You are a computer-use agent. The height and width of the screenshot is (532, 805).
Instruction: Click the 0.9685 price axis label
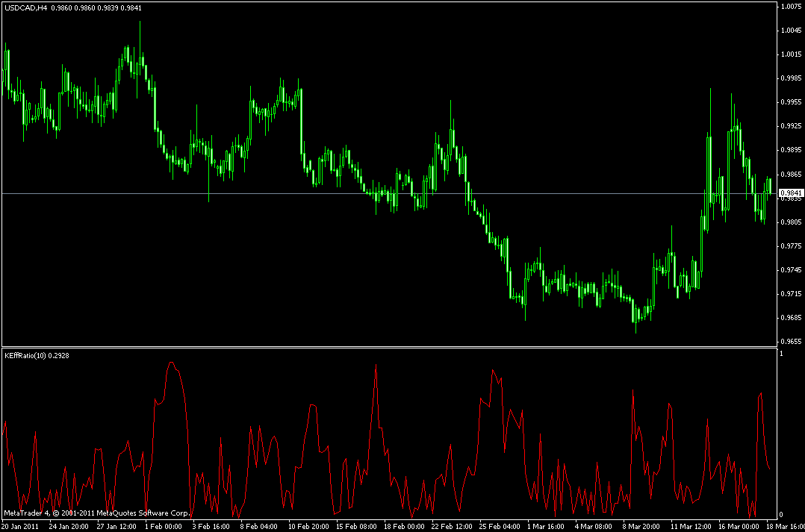click(791, 318)
